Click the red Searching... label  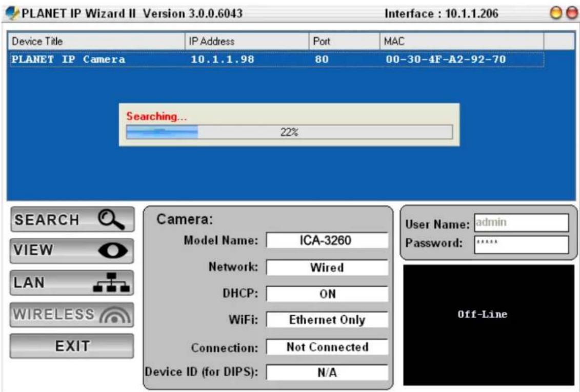pyautogui.click(x=156, y=116)
